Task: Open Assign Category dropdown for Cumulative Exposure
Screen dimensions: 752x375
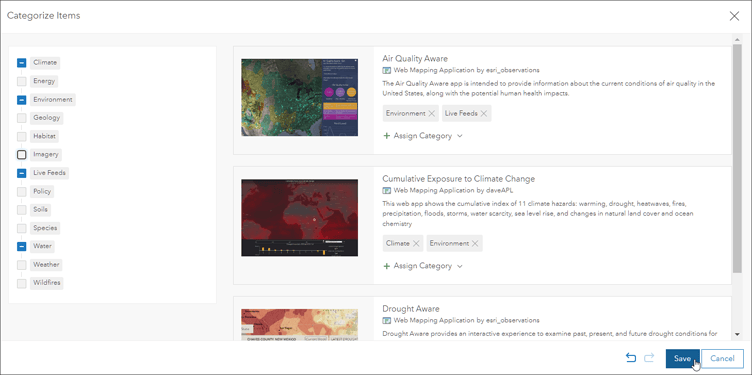Action: pos(423,266)
